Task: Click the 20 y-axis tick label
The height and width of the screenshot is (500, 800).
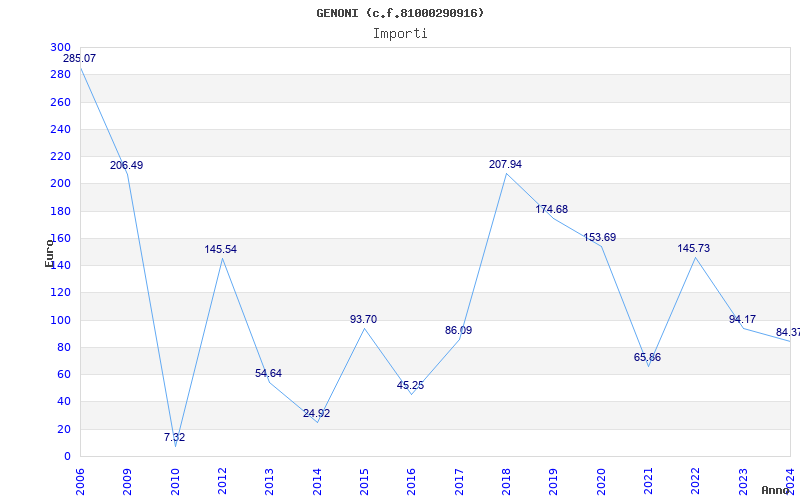Action: [64, 430]
